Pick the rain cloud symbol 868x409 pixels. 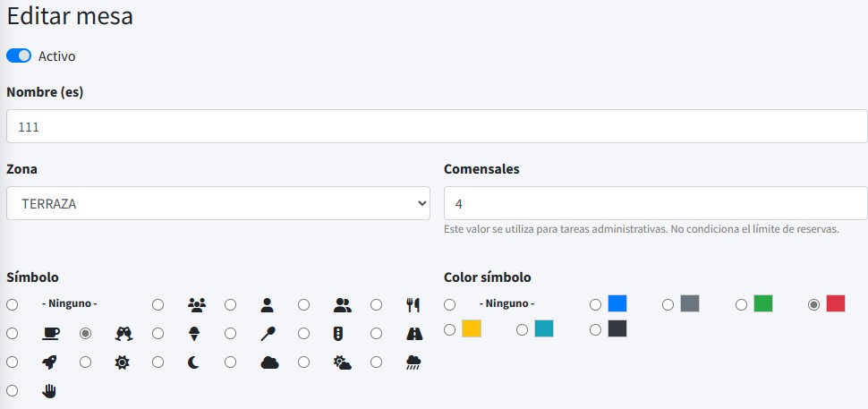pos(377,362)
